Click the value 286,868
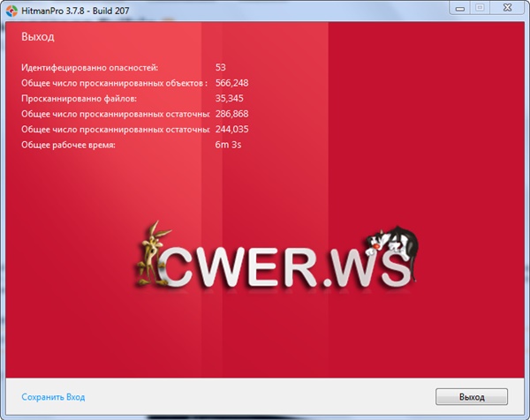This screenshot has width=530, height=420. 231,114
